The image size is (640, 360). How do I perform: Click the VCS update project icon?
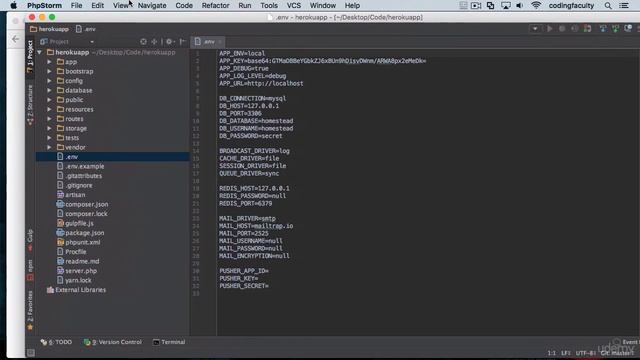(x=603, y=28)
